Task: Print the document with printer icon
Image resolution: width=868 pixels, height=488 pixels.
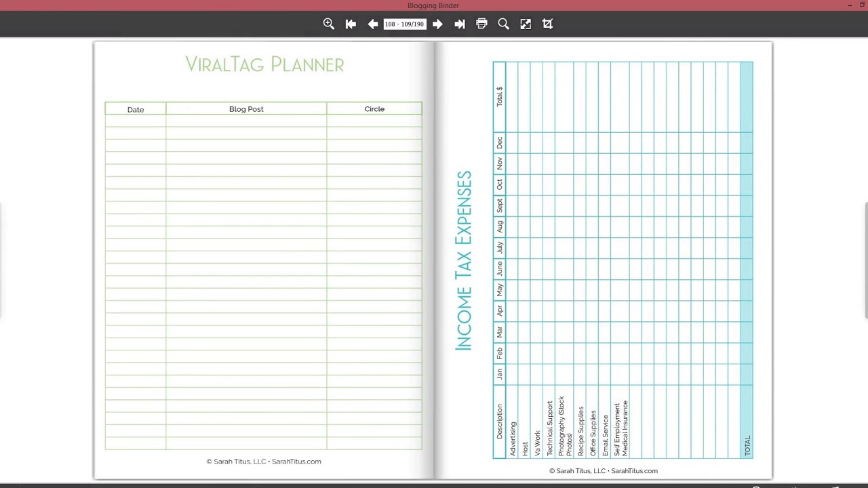Action: [481, 24]
